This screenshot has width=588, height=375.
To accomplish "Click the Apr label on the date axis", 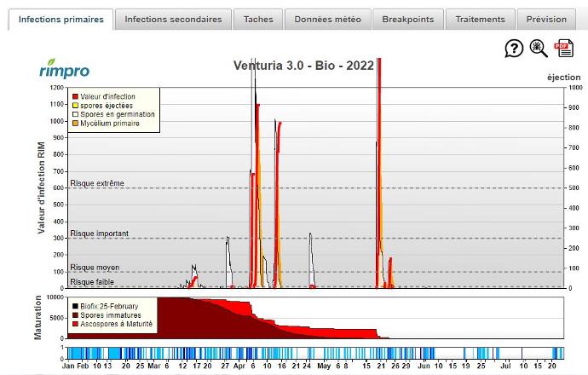I will 239,366.
